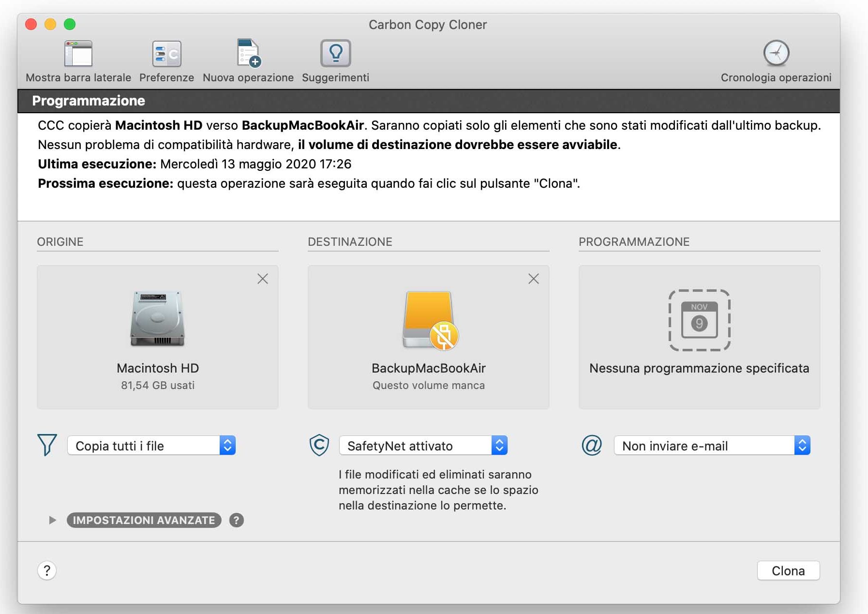Click the Ultima esecuzione date text
This screenshot has width=868, height=614.
click(x=255, y=164)
